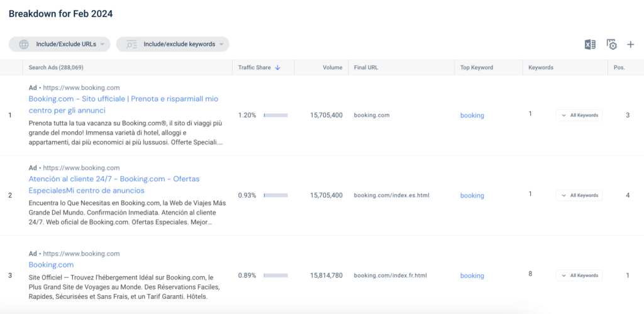
Task: Open the Booking.com Sito ufficiale ad title
Action: click(124, 105)
